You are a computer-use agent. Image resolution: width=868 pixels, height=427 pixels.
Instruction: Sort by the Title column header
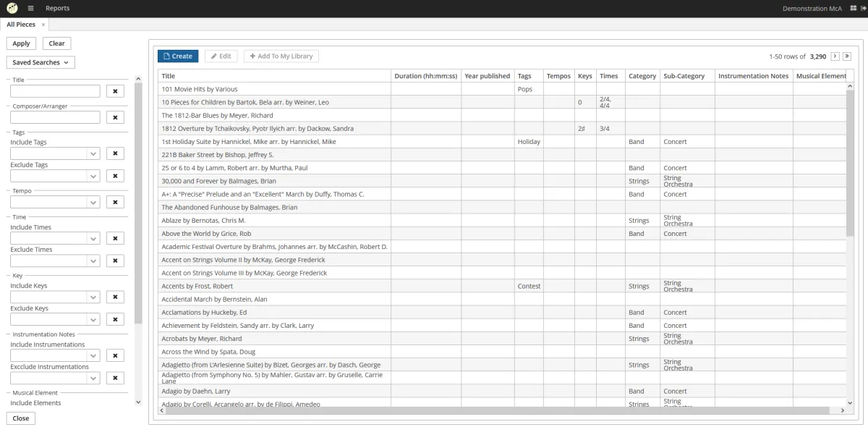(274, 76)
